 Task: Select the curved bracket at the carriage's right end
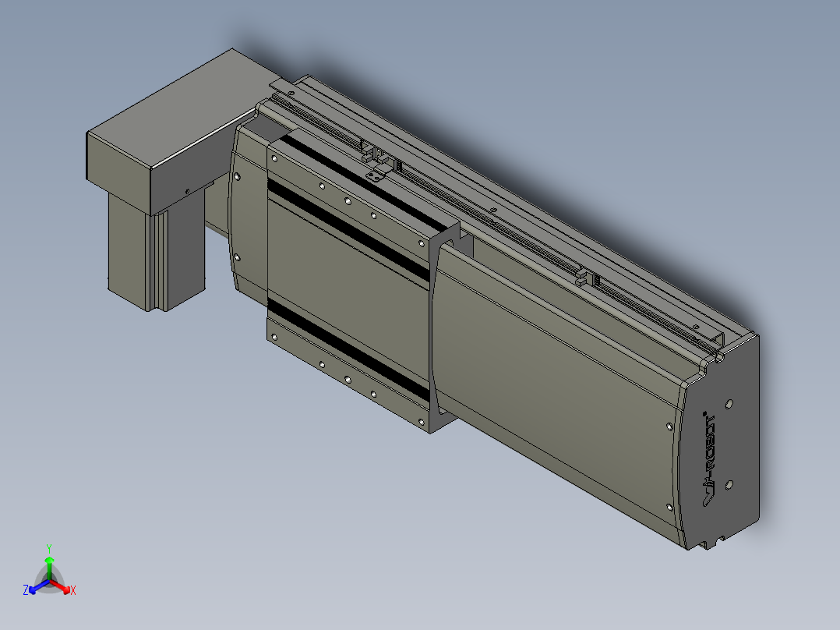click(x=436, y=327)
